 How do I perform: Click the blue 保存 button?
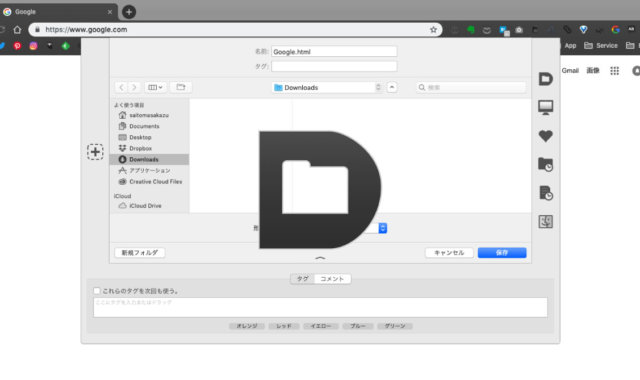click(x=502, y=253)
